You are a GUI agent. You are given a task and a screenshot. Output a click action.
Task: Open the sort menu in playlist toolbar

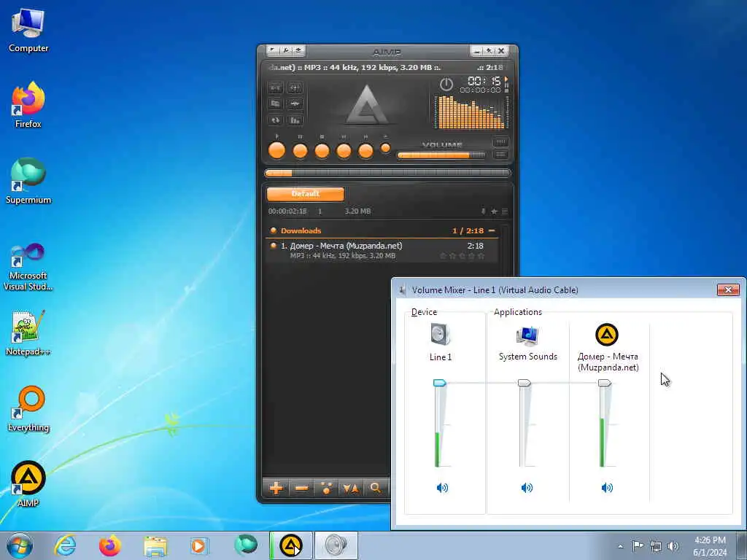(x=351, y=488)
